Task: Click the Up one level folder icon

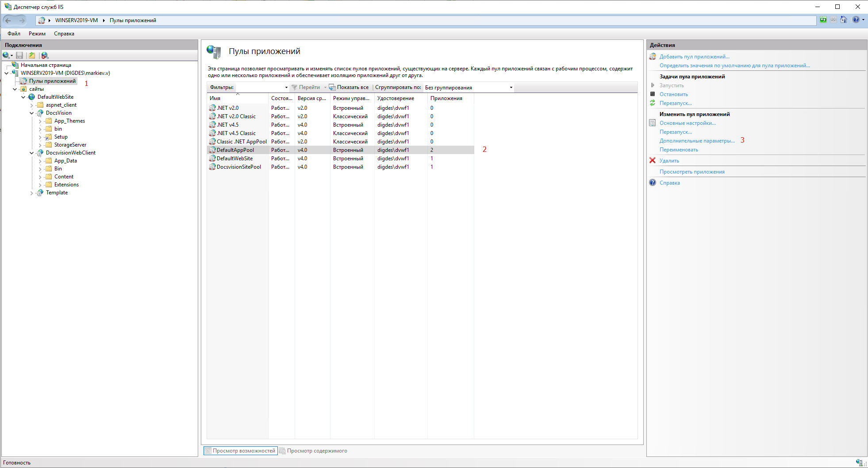Action: pos(32,55)
